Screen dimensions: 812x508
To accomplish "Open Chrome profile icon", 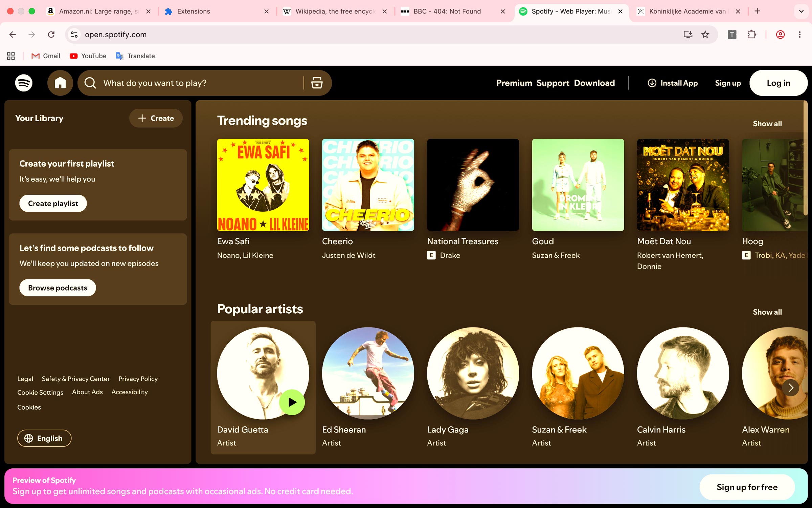I will (780, 35).
